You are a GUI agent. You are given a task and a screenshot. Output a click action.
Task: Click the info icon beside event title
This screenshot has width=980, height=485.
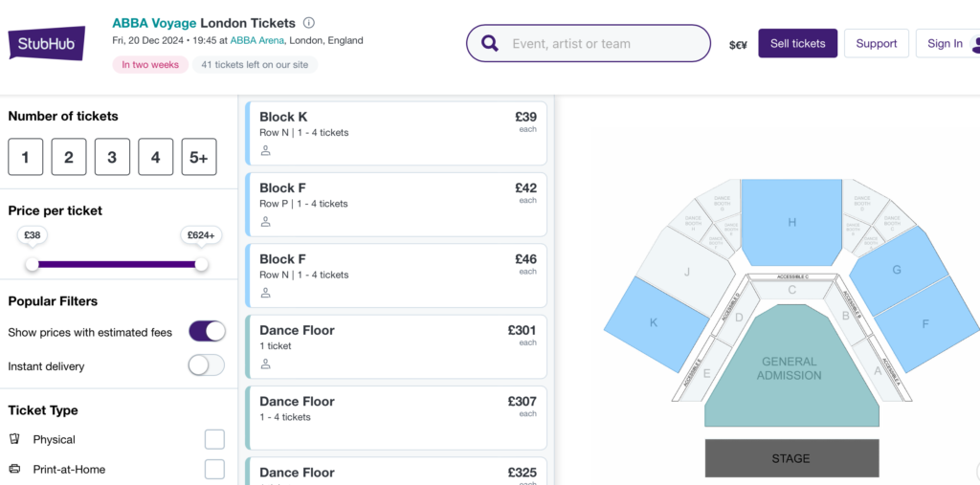click(x=308, y=23)
